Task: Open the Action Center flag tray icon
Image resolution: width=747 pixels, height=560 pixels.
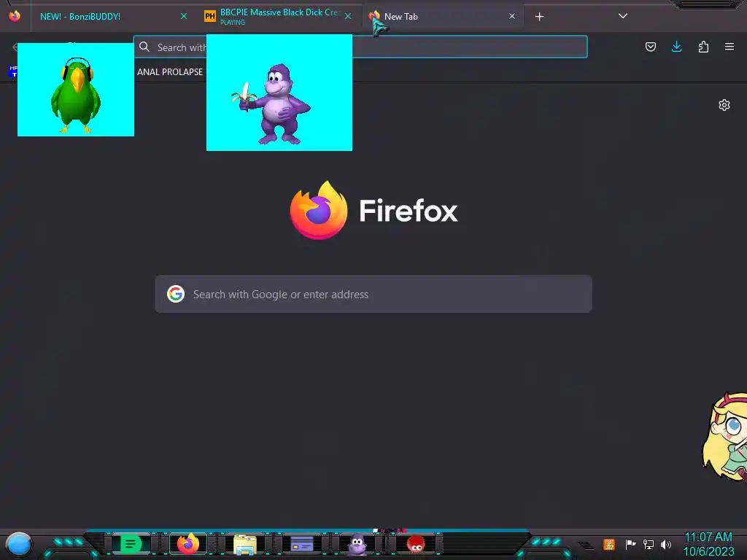Action: [630, 544]
